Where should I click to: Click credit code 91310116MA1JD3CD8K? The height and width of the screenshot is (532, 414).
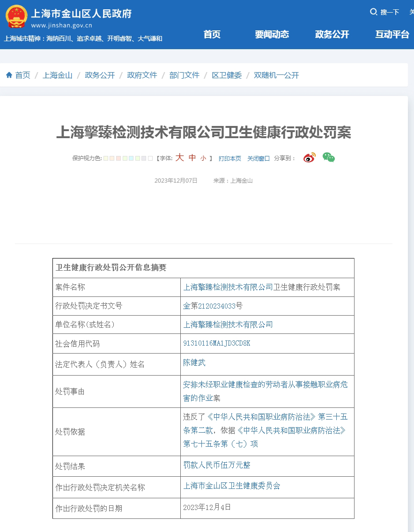pos(216,343)
